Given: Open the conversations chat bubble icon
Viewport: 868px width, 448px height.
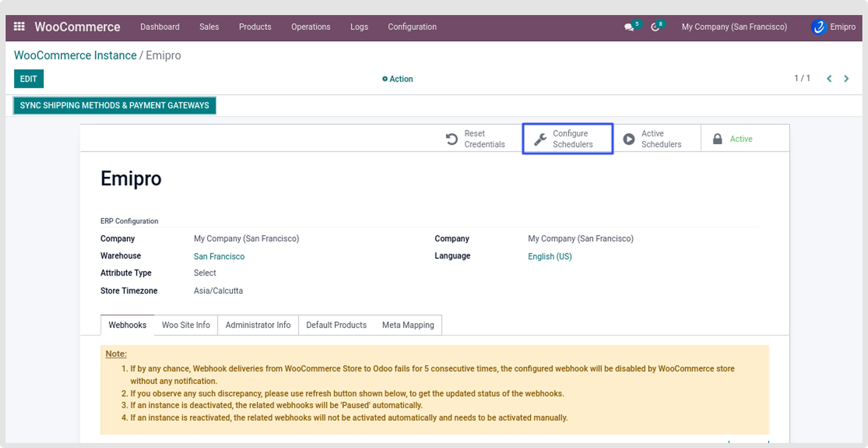Looking at the screenshot, I should pos(628,28).
